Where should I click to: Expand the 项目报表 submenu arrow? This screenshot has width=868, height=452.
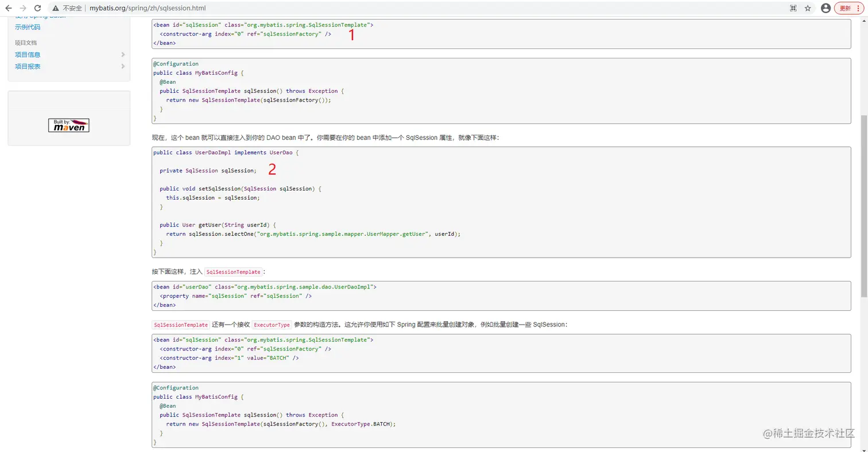pyautogui.click(x=123, y=67)
